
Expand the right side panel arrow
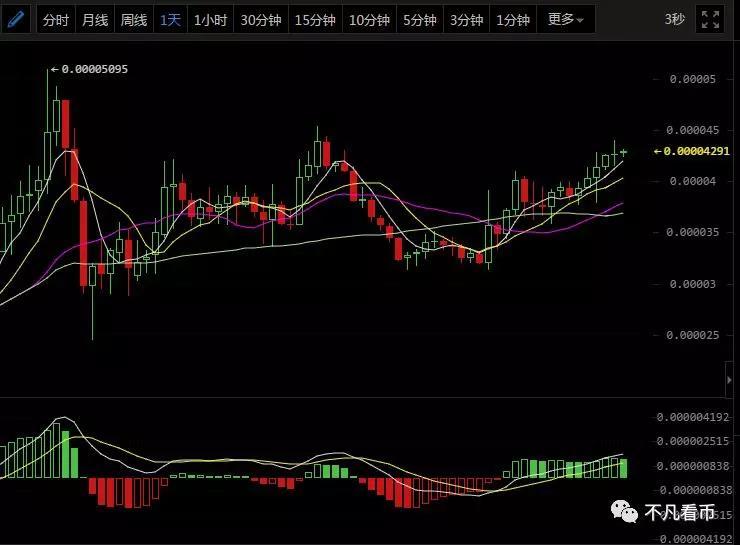729,379
